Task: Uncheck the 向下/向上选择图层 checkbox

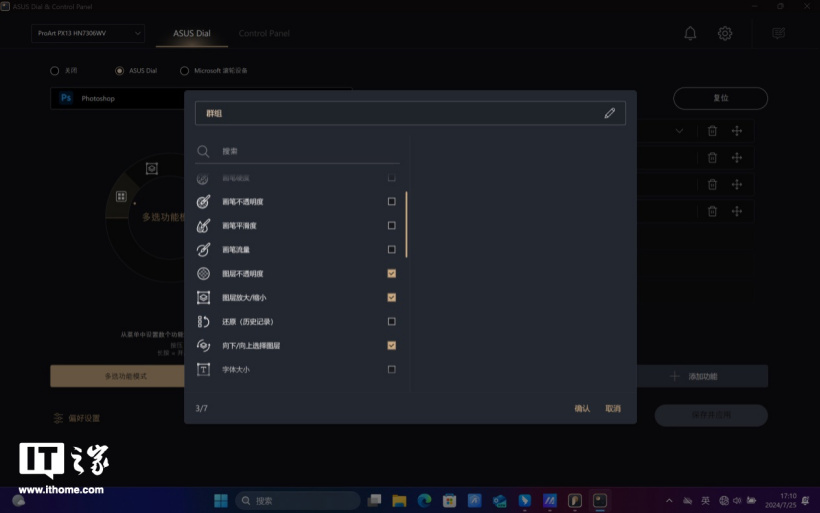Action: 391,346
